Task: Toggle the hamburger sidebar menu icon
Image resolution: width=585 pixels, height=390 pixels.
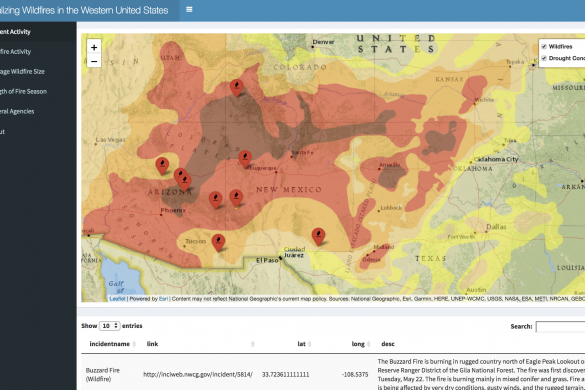Action: [189, 10]
